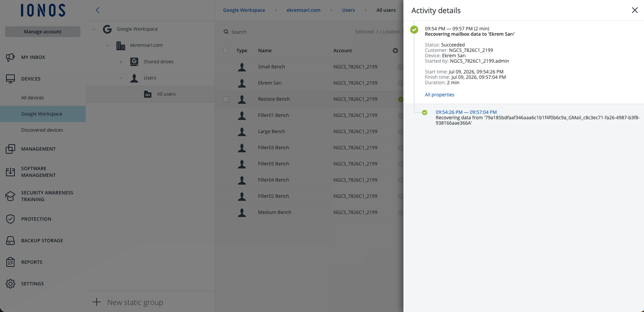
Task: Sort by the Account column header
Action: (343, 51)
